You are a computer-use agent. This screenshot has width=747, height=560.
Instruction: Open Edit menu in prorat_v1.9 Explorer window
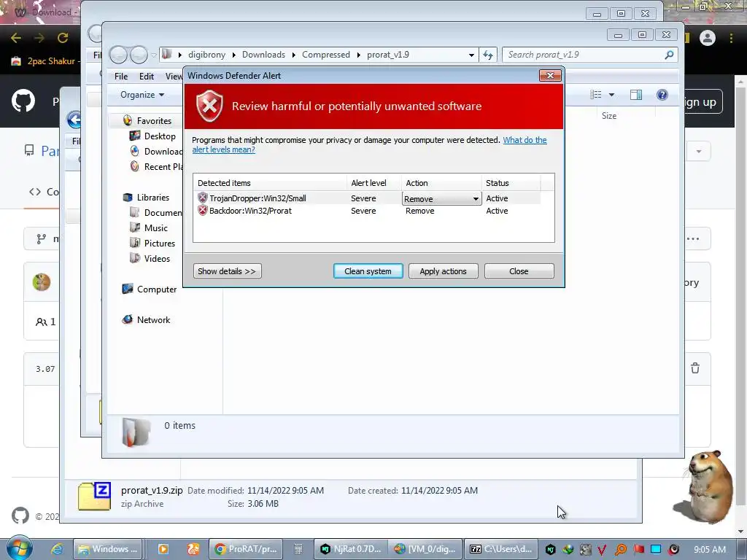click(x=146, y=76)
